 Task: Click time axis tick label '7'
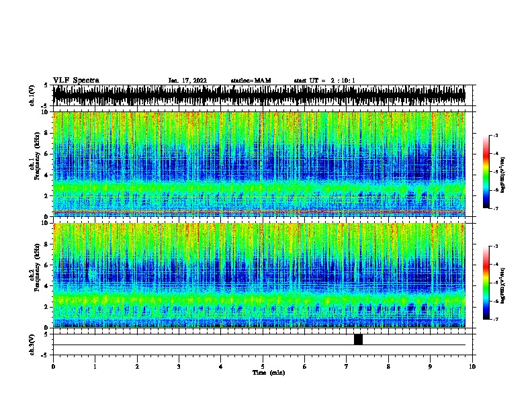[347, 367]
